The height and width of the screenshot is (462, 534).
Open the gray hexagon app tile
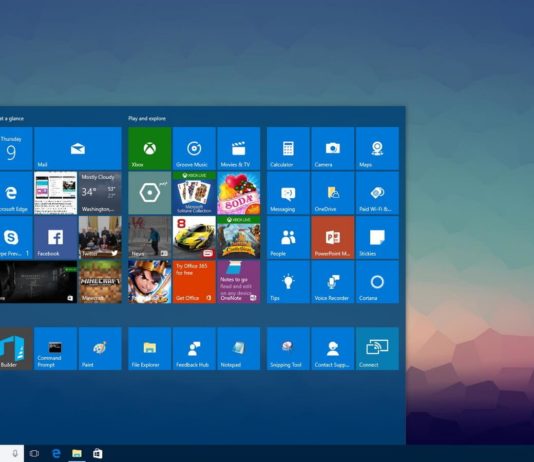150,193
